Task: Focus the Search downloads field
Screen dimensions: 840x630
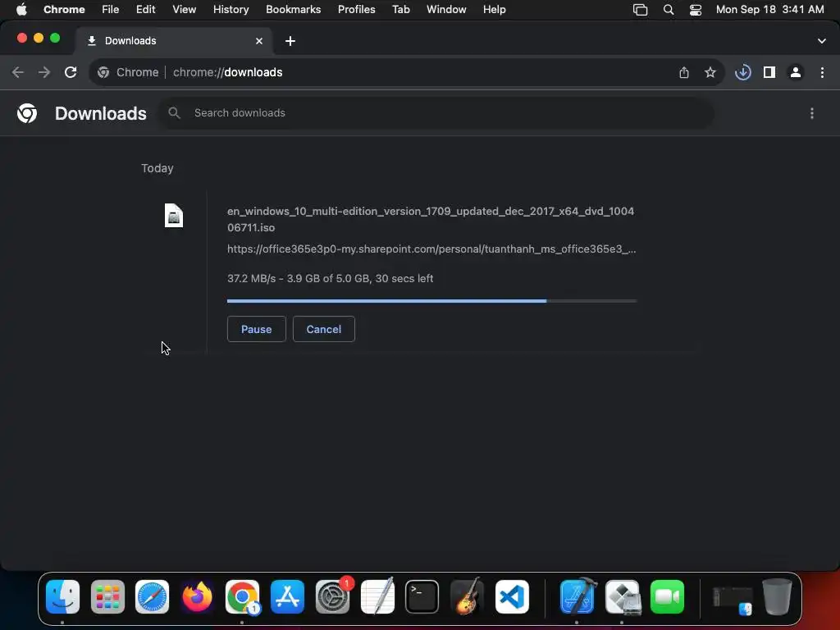Action: click(436, 113)
